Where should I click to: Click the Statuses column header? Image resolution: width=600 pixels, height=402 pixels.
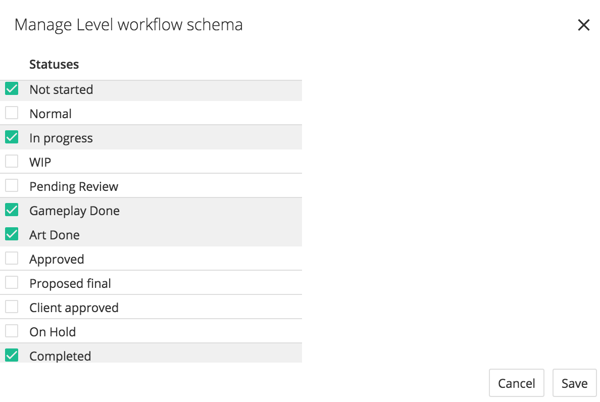click(x=54, y=64)
